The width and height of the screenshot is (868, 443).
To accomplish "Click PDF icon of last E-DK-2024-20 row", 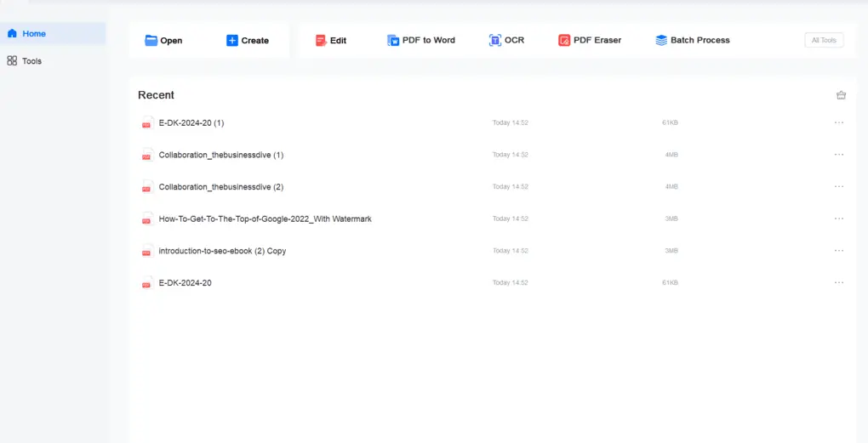I will point(147,283).
